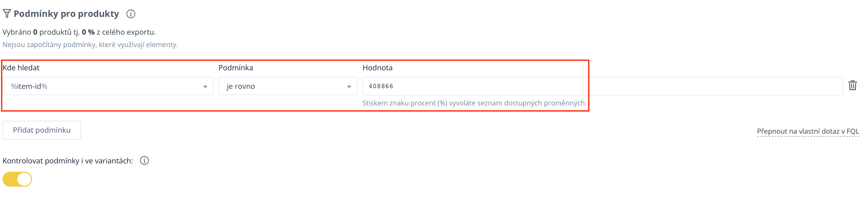868x203 pixels.
Task: Click the 'Nejsou započítány podmínky' note
Action: pyautogui.click(x=90, y=45)
